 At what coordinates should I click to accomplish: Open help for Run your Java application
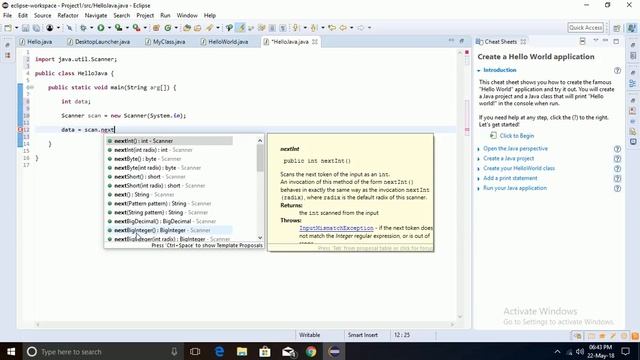pyautogui.click(x=617, y=189)
